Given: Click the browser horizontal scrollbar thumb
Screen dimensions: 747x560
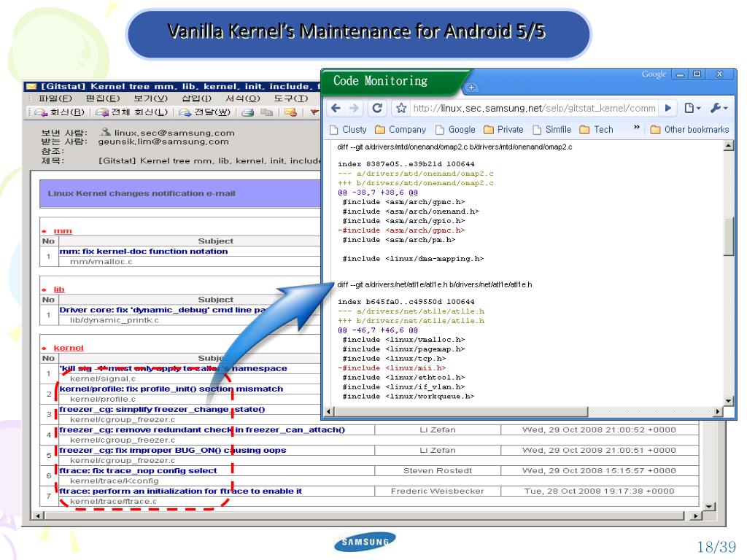Looking at the screenshot, I should (460, 411).
